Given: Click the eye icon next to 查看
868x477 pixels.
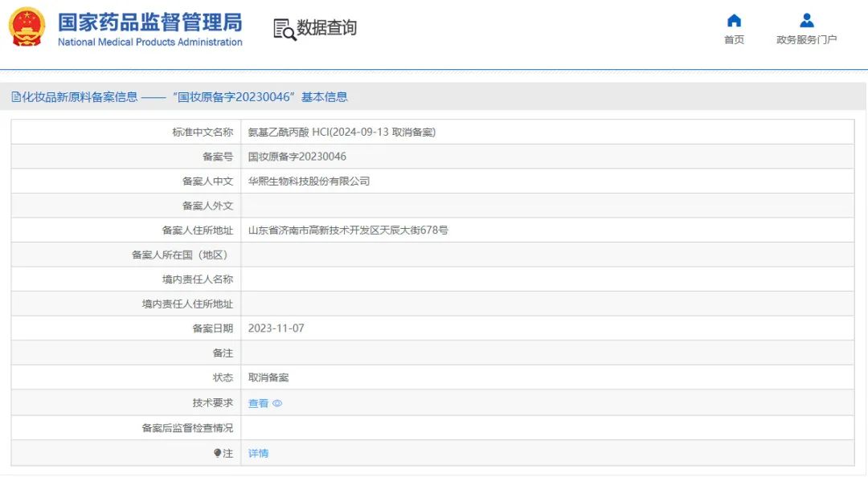Looking at the screenshot, I should 277,403.
